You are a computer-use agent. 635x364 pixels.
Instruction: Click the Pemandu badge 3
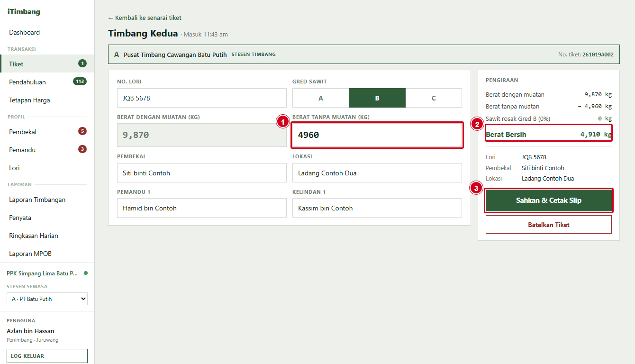[x=82, y=149]
